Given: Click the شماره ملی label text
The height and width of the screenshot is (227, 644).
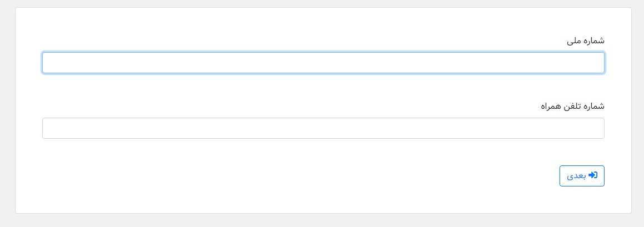Looking at the screenshot, I should pyautogui.click(x=585, y=41).
